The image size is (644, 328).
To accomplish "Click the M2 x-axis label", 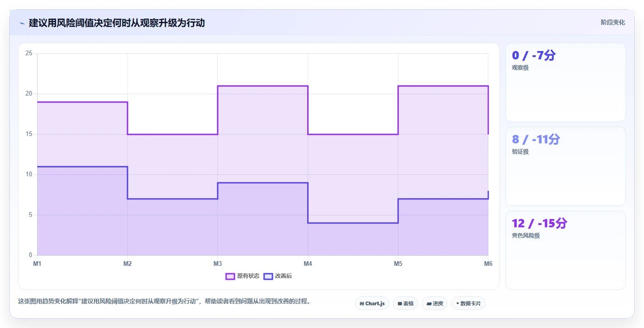I will point(127,264).
